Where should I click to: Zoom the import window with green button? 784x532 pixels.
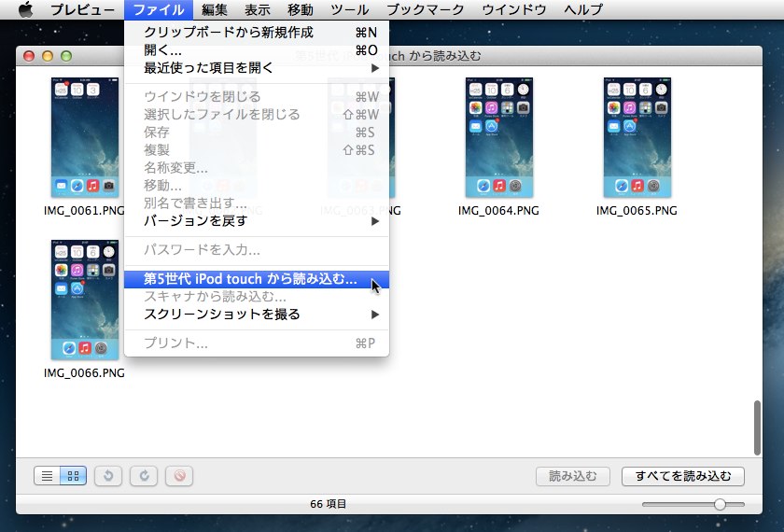pyautogui.click(x=66, y=56)
